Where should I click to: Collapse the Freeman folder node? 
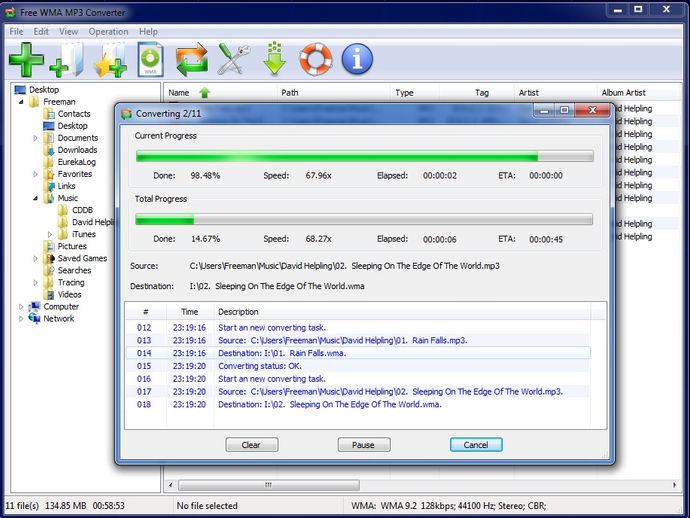[21, 102]
